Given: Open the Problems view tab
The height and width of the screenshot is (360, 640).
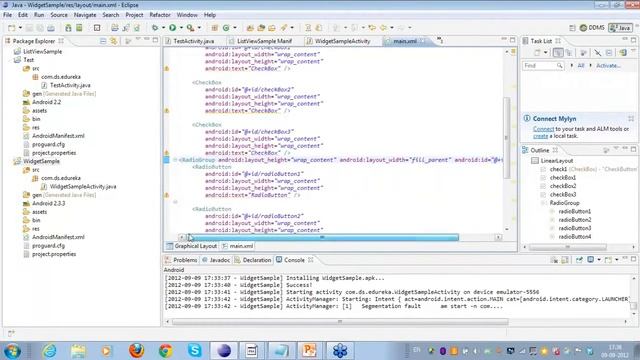Looking at the screenshot, I should pyautogui.click(x=181, y=260).
